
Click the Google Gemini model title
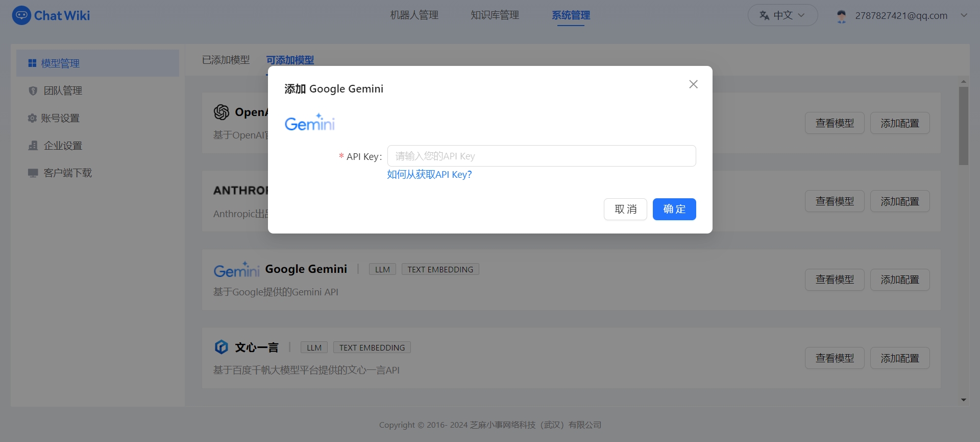click(306, 269)
